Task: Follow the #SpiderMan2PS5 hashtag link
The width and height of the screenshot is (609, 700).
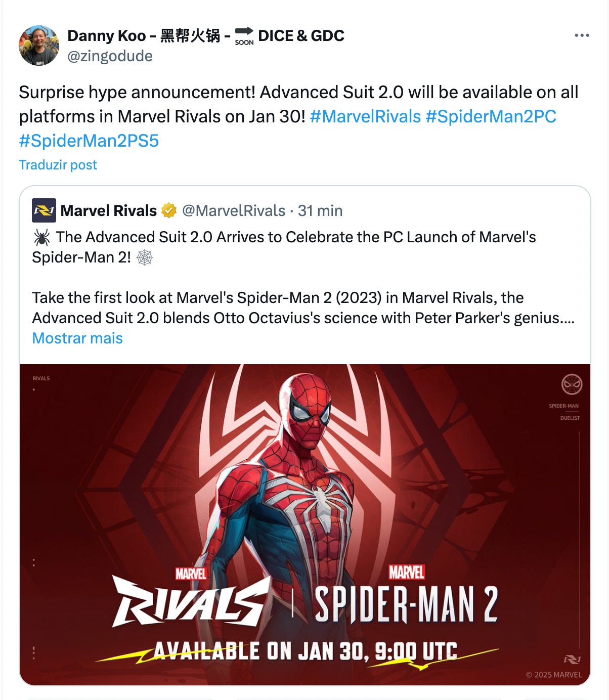Action: pyautogui.click(x=89, y=141)
